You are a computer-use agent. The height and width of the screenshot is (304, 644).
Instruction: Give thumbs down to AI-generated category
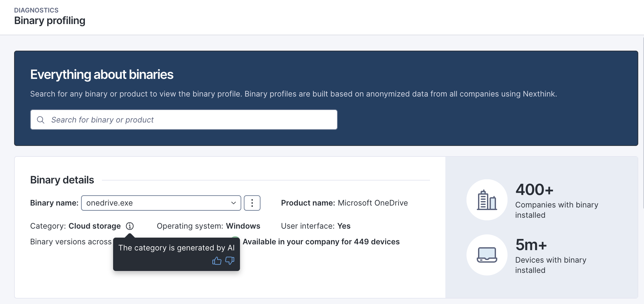(x=230, y=261)
